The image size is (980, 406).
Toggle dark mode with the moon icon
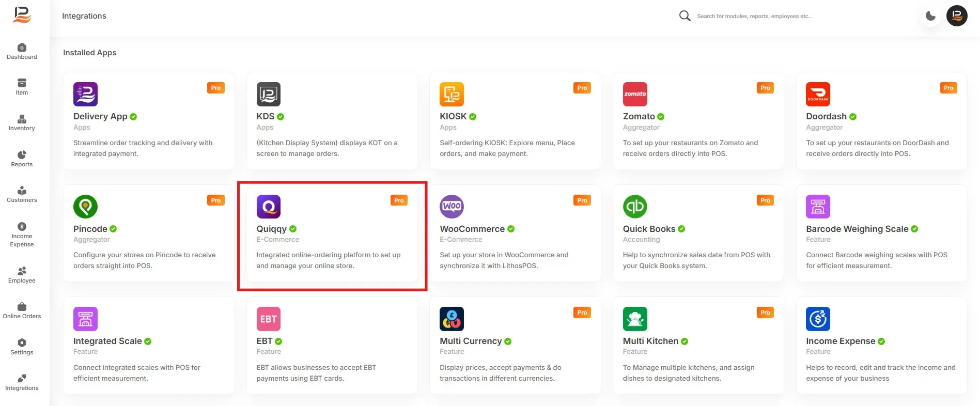930,16
